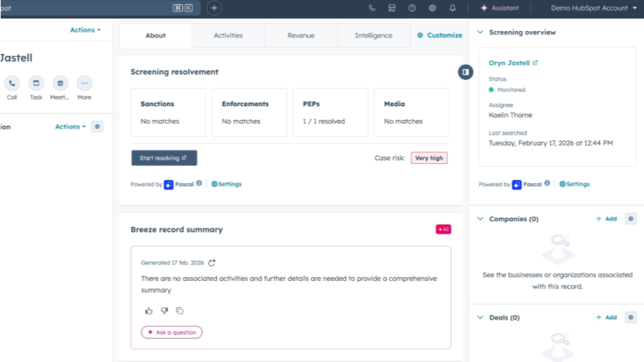Viewport: 644px width, 362px height.
Task: Click the phone calling icon in top bar
Action: (x=372, y=8)
